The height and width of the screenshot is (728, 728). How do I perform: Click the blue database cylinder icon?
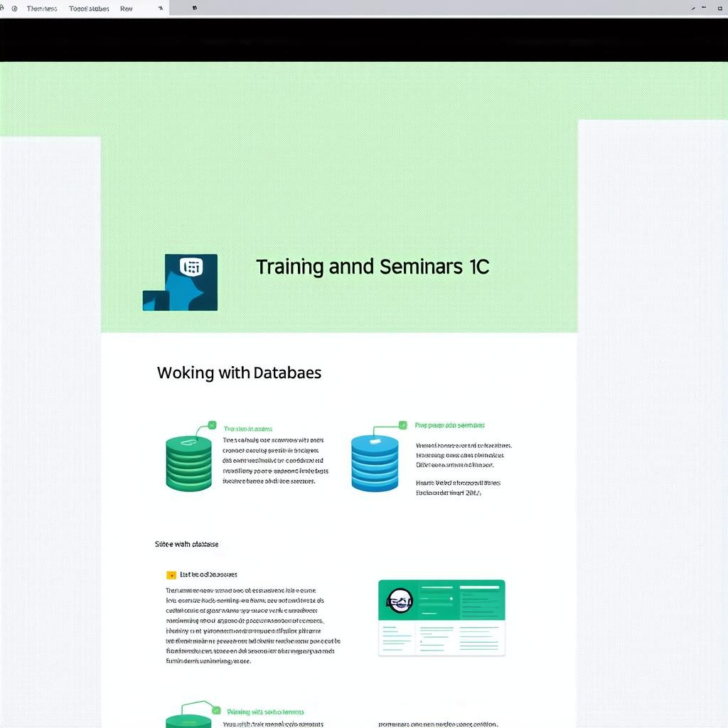click(x=375, y=464)
